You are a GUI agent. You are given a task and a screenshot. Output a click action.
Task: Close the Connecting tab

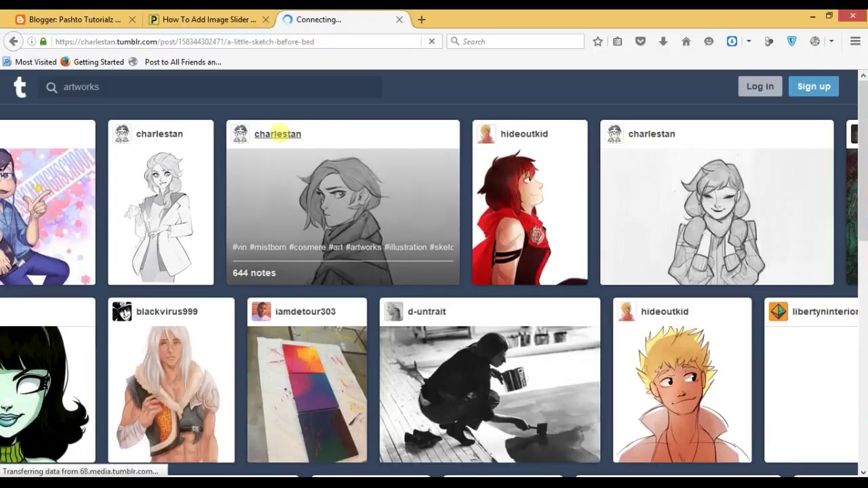pos(399,20)
